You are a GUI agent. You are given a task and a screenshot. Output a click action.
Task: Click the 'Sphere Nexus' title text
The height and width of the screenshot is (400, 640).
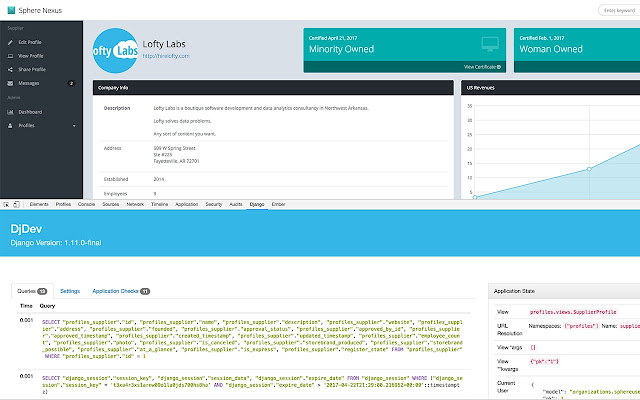(40, 11)
